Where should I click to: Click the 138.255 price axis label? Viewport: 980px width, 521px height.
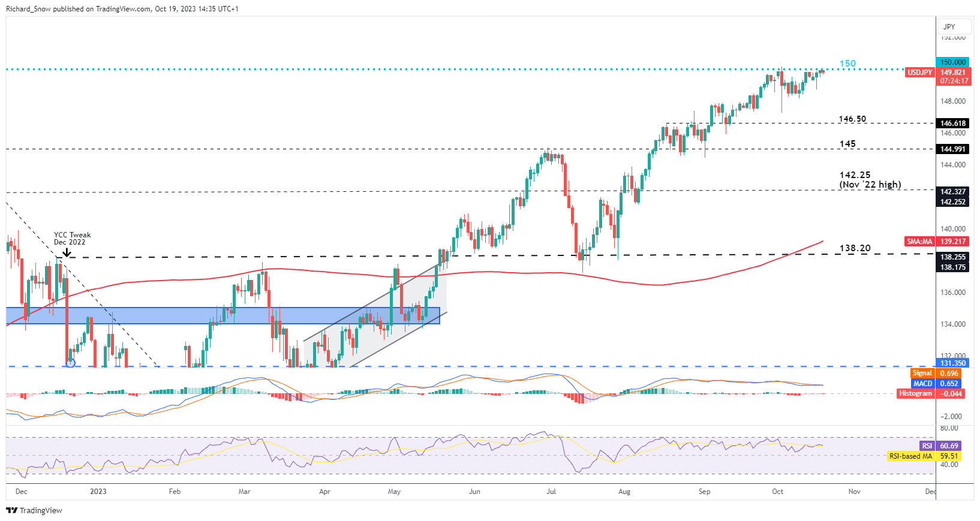952,257
